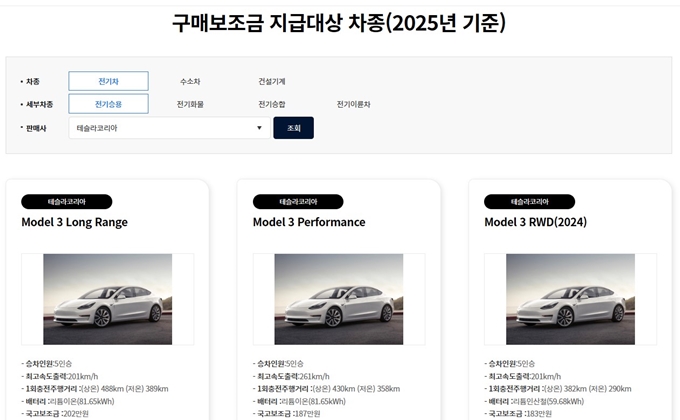View the Model 3 RWD(2024) car photo
The width and height of the screenshot is (680, 420).
[570, 299]
